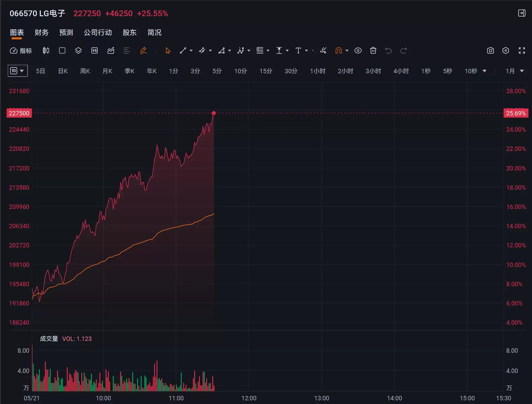This screenshot has height=404, width=532.
Task: Toggle the orange drawing pencil tool
Action: tap(143, 51)
